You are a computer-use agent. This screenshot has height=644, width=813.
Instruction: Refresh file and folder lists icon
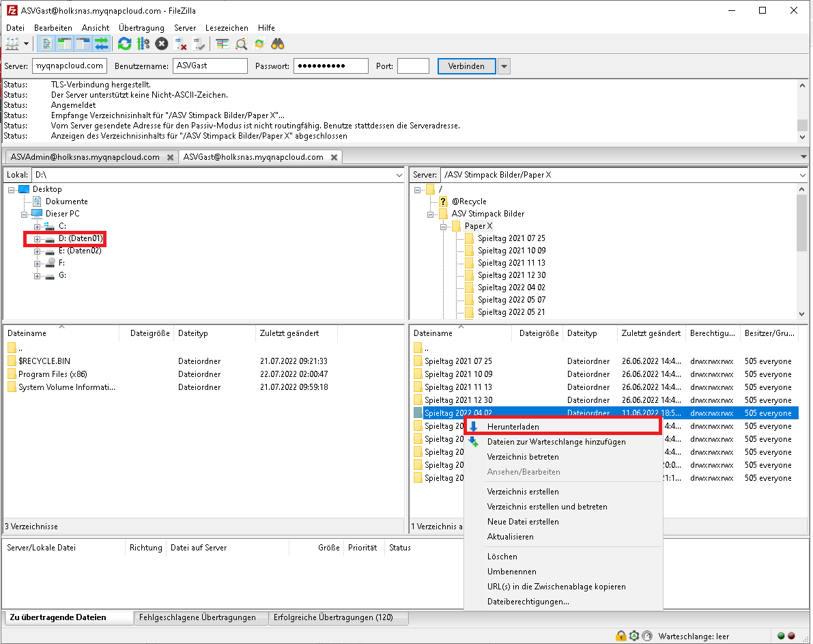point(124,44)
